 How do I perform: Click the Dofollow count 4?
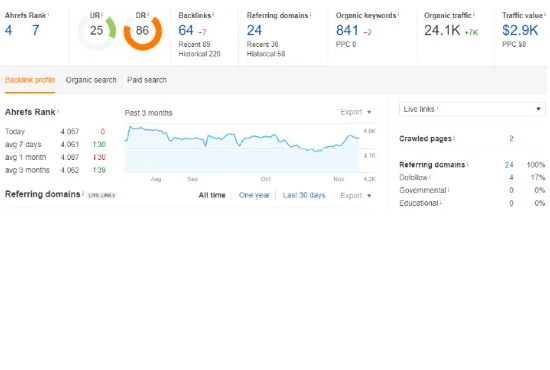point(511,177)
